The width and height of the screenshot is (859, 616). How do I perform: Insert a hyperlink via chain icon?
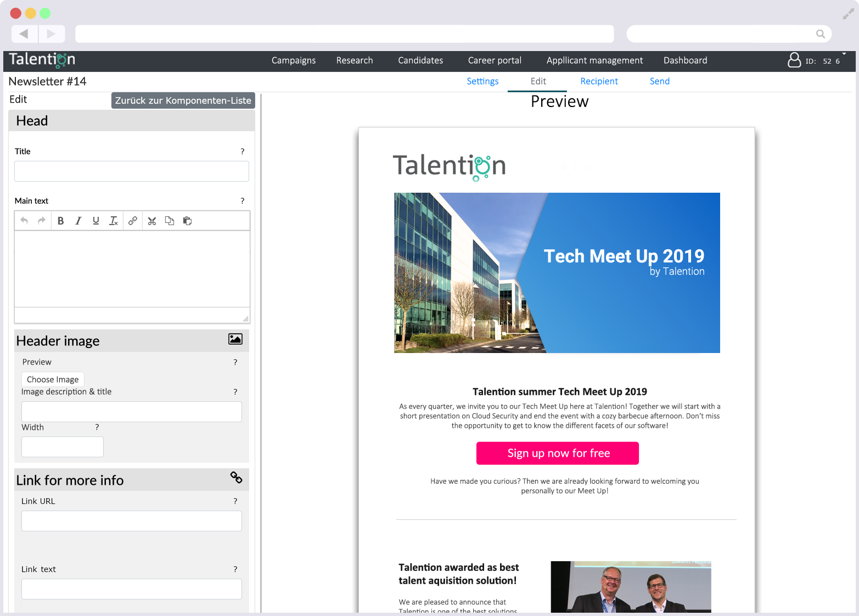(133, 221)
